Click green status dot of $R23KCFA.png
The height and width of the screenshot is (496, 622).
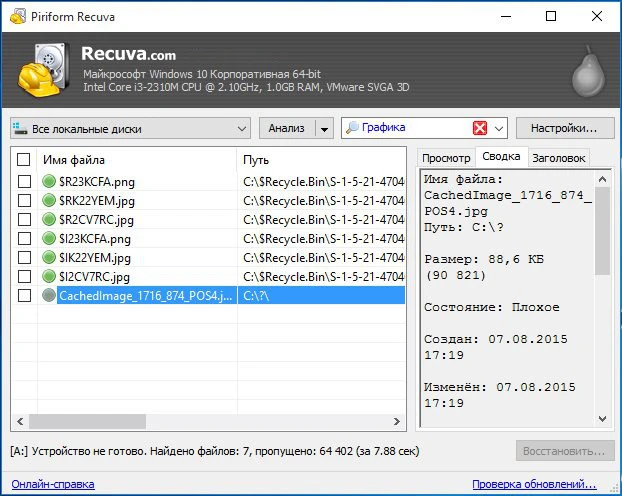coord(50,182)
